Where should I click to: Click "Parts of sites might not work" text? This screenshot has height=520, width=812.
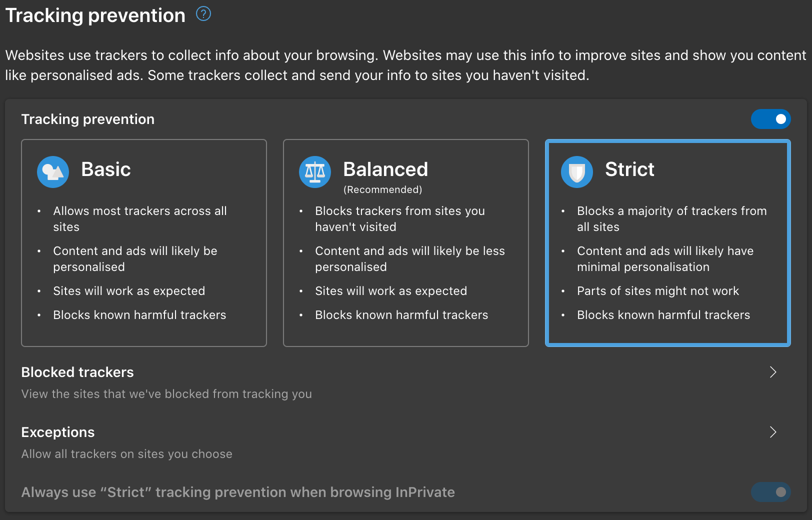[x=657, y=291]
